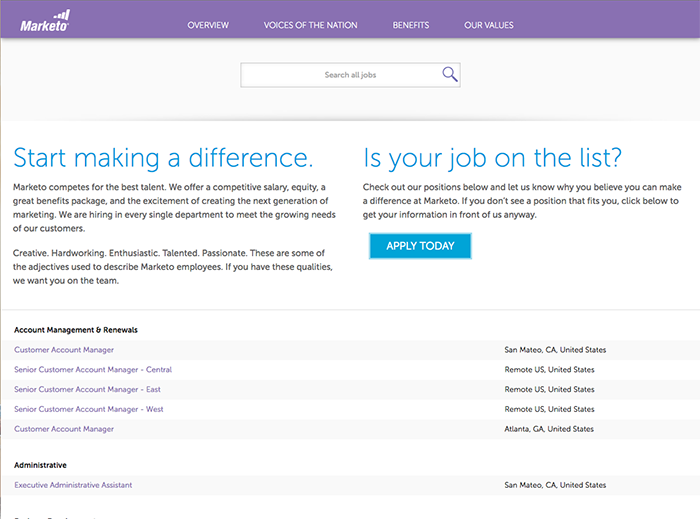
Task: Open the Benefits page
Action: (411, 24)
